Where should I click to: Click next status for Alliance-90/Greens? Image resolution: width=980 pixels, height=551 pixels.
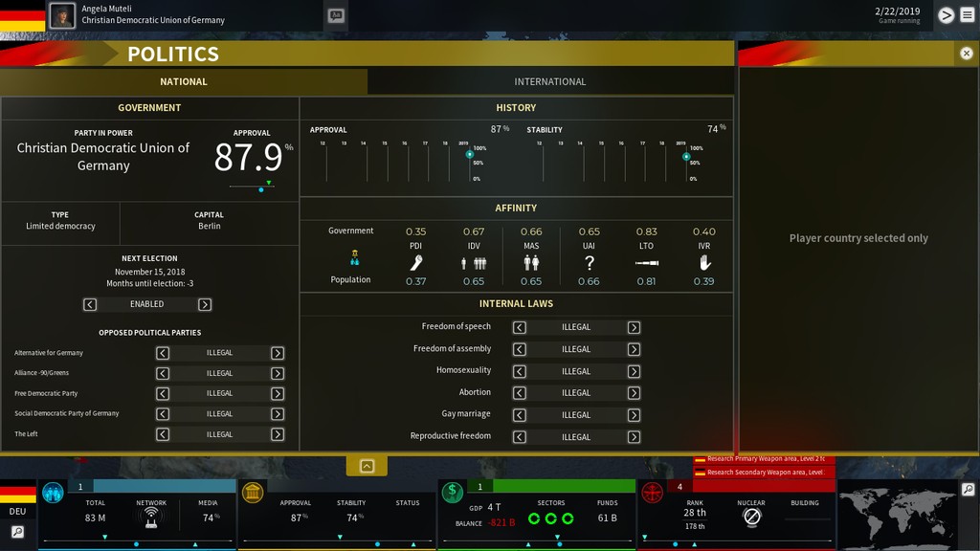point(278,374)
